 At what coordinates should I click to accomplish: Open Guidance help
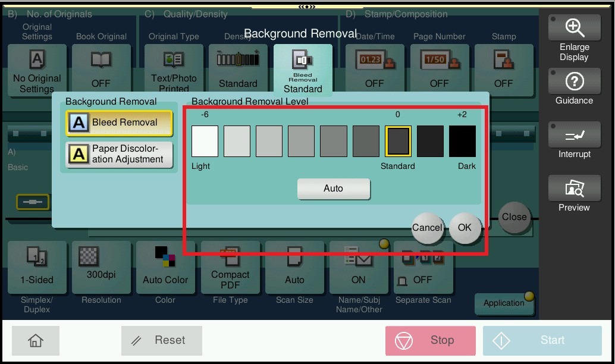point(574,88)
